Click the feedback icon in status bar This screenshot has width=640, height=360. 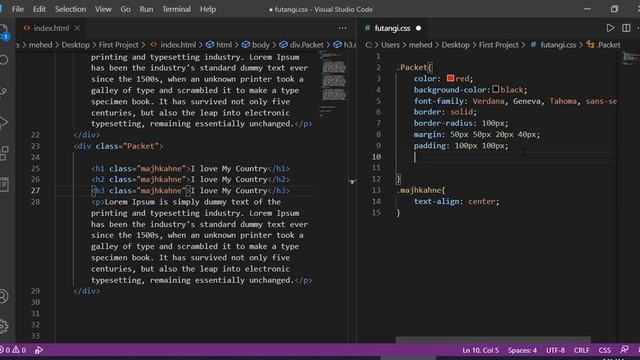pyautogui.click(x=624, y=350)
